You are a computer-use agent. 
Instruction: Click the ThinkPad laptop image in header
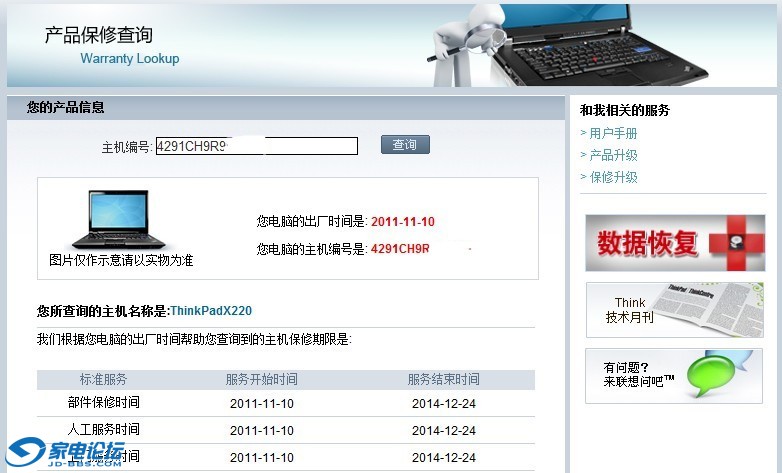(x=601, y=45)
